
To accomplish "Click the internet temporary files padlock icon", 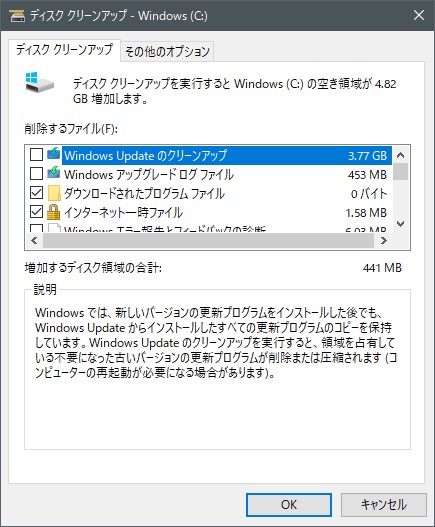I will click(53, 212).
